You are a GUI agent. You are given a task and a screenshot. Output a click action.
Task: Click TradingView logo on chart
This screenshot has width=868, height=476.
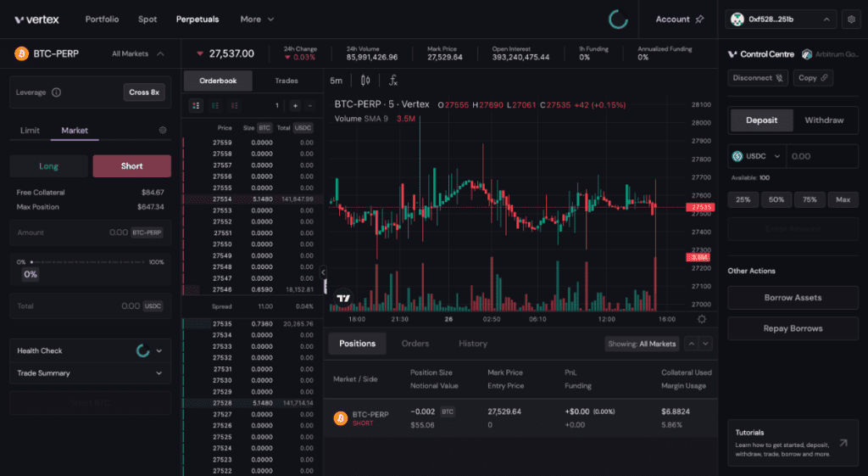[x=344, y=298]
